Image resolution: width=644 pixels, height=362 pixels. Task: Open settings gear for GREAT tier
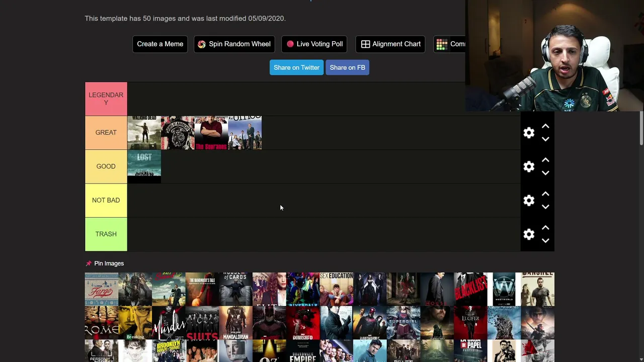(x=529, y=133)
